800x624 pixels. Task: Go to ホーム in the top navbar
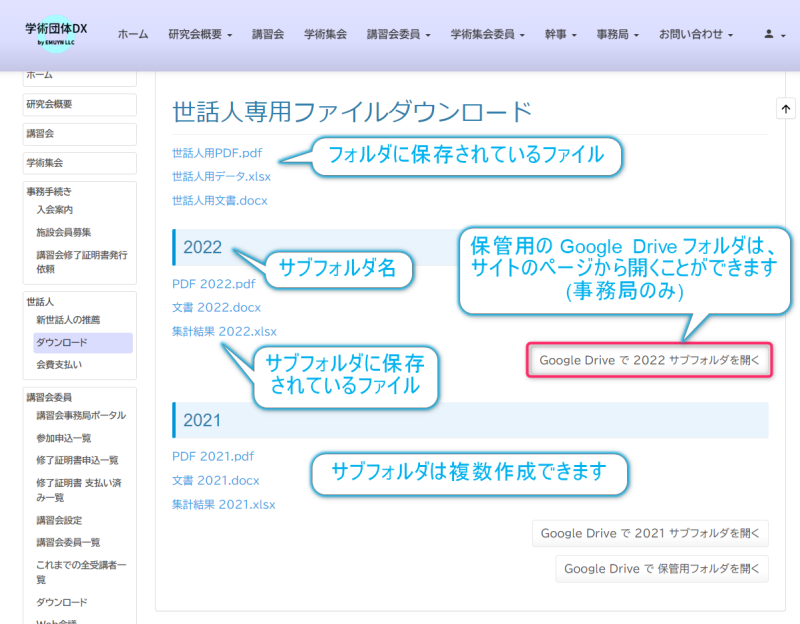pos(132,34)
